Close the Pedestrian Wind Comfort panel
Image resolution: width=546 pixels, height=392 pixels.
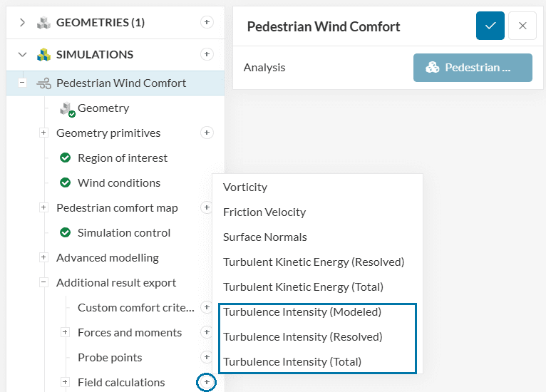pyautogui.click(x=522, y=26)
